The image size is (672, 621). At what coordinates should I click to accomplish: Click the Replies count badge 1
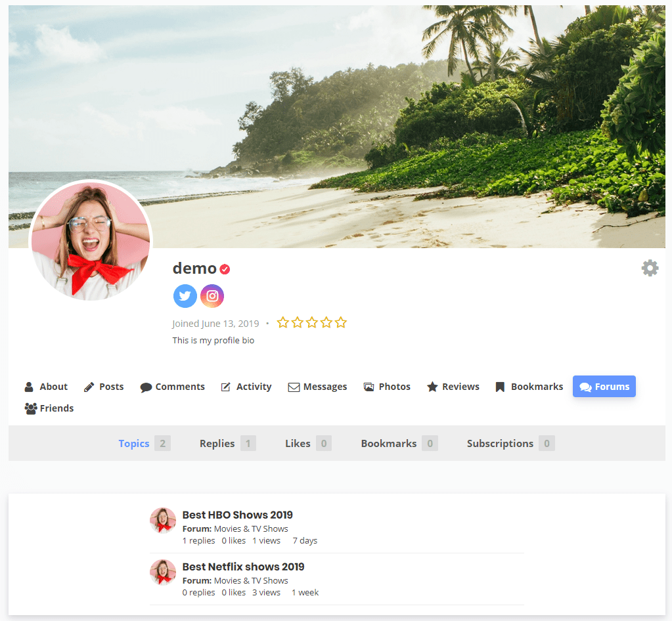pyautogui.click(x=248, y=443)
